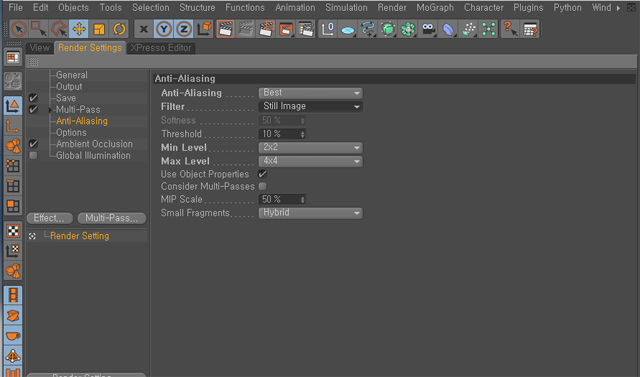Open the Edit Render Settings icon
The height and width of the screenshot is (377, 640).
pyautogui.click(x=306, y=29)
